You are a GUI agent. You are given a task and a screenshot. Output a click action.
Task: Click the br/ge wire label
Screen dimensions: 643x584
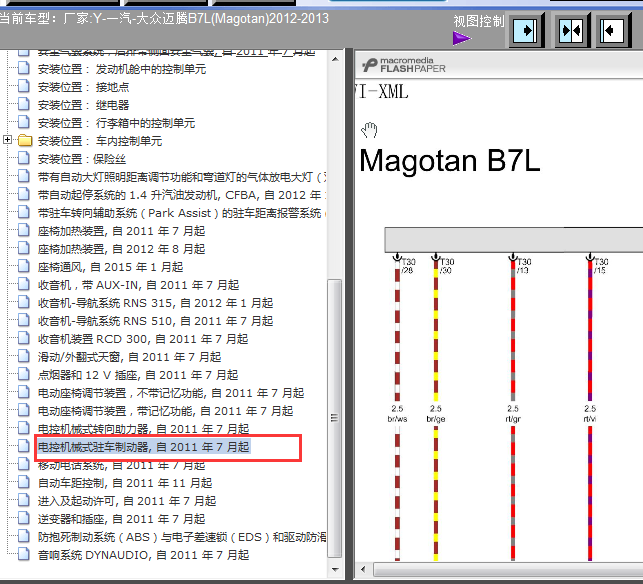coord(436,419)
